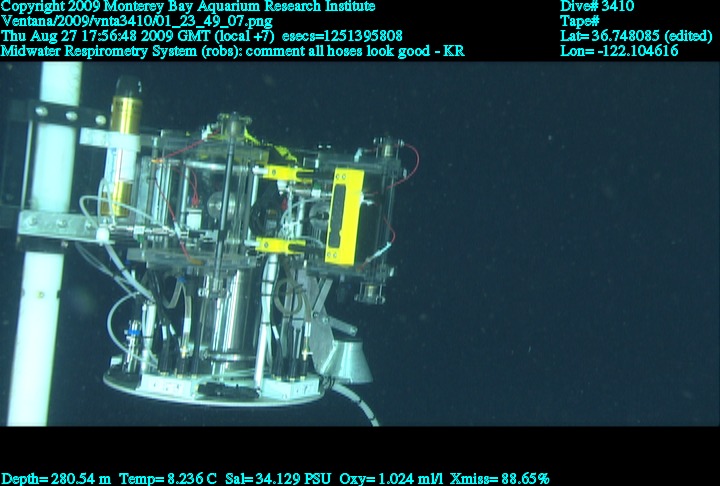
Task: Select the 'Dive# 3410' label
Action: click(597, 6)
